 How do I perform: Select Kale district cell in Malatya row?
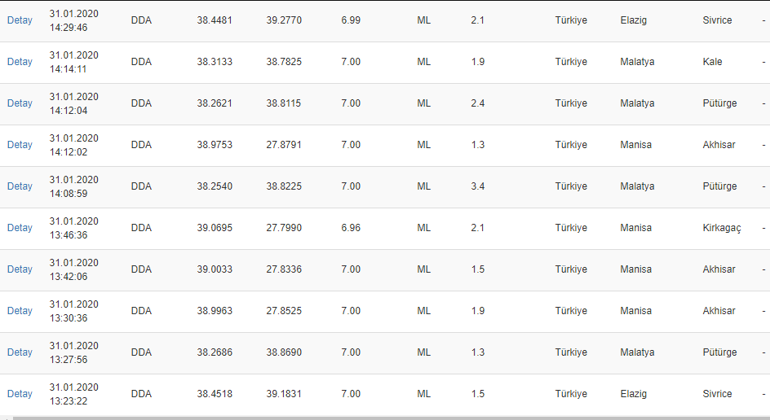pos(712,62)
